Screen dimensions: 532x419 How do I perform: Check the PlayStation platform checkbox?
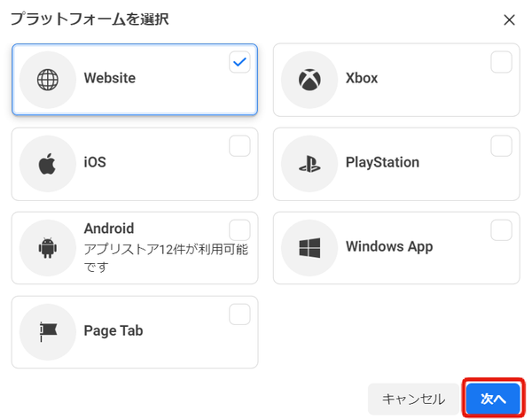pyautogui.click(x=501, y=146)
